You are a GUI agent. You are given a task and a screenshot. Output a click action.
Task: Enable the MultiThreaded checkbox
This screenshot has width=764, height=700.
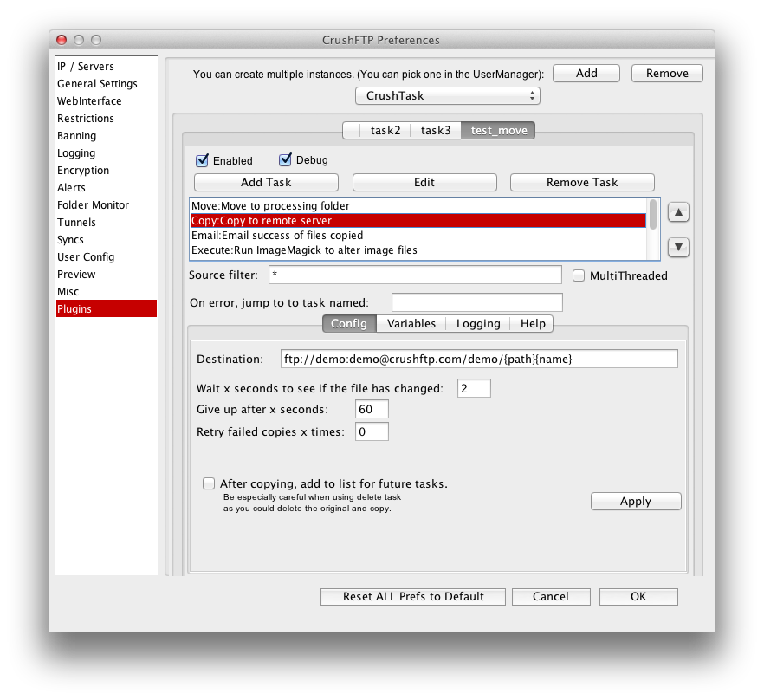579,275
